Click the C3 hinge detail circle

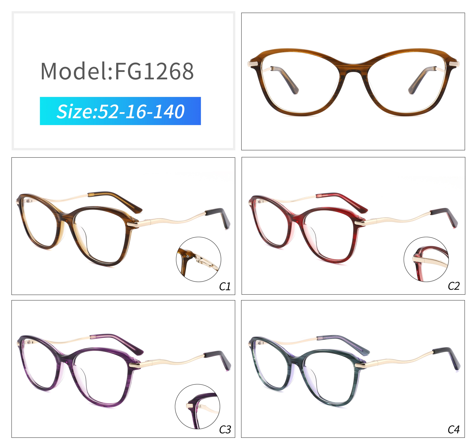[x=198, y=407]
